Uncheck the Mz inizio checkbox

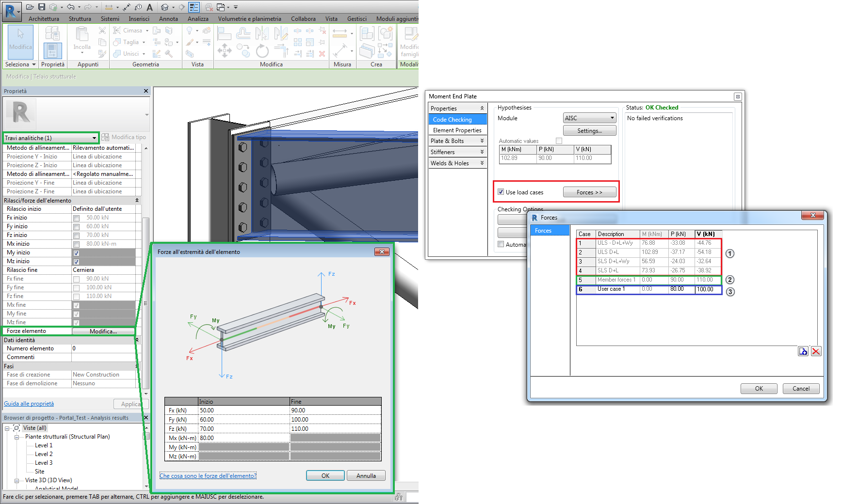pos(76,262)
